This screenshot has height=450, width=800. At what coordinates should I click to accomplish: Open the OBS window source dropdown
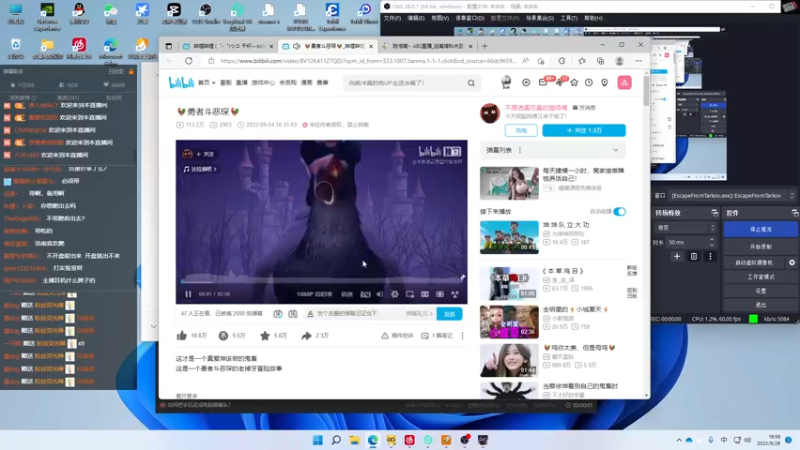[x=733, y=195]
